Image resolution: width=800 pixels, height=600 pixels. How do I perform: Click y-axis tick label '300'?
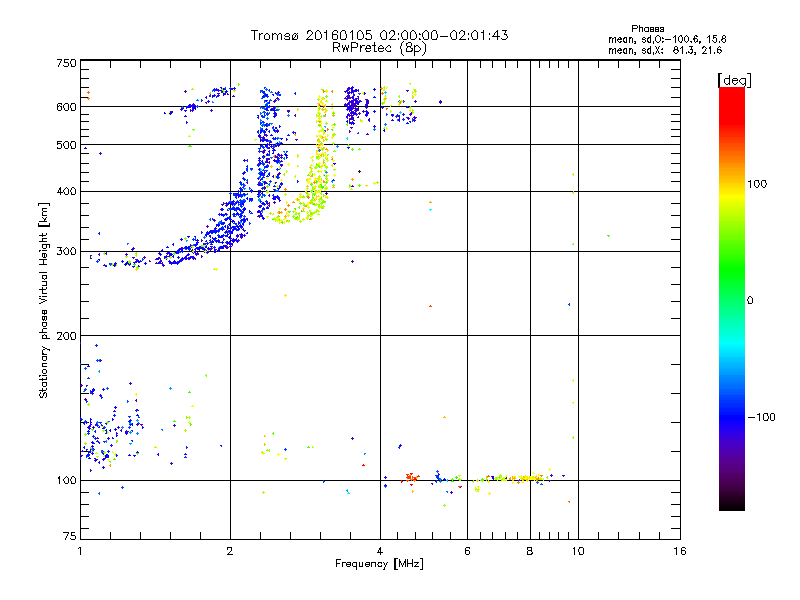(66, 252)
